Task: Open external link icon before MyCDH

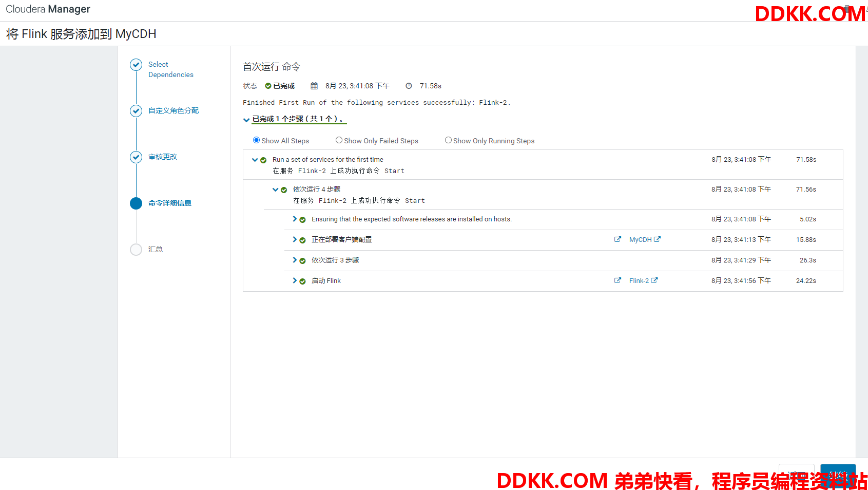Action: click(x=618, y=239)
